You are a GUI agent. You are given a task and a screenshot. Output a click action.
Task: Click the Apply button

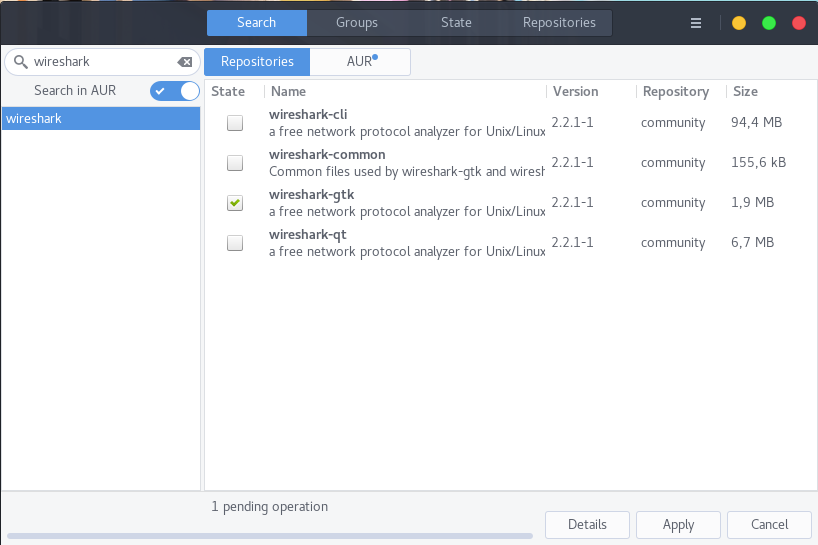[678, 524]
